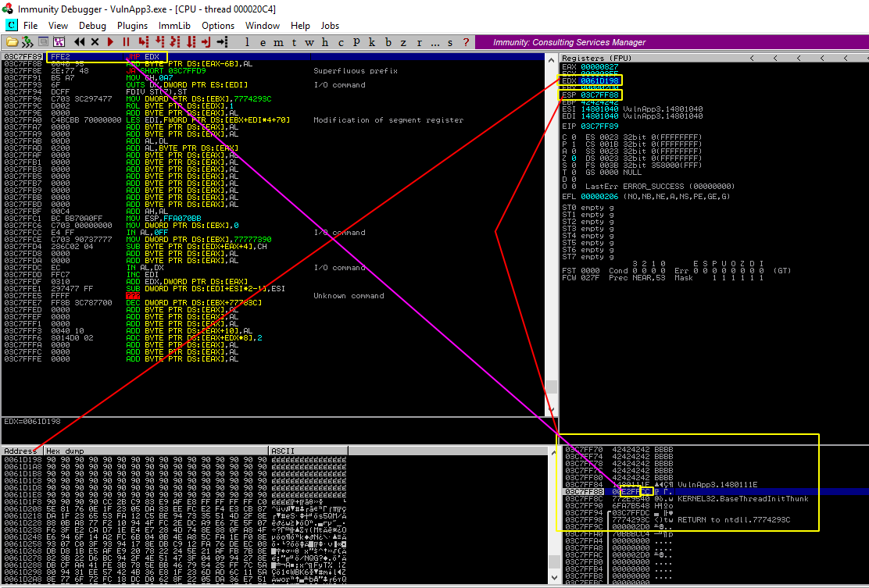The height and width of the screenshot is (588, 869).
Task: Select the ESP register value 03C7FF88
Action: pyautogui.click(x=599, y=95)
